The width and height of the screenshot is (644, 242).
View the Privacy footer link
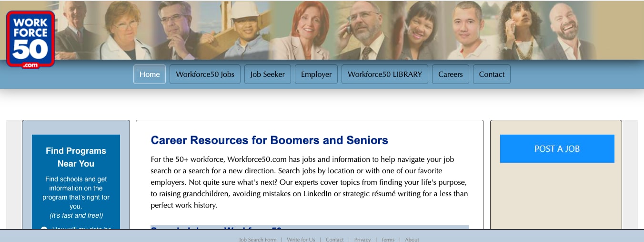click(x=362, y=239)
